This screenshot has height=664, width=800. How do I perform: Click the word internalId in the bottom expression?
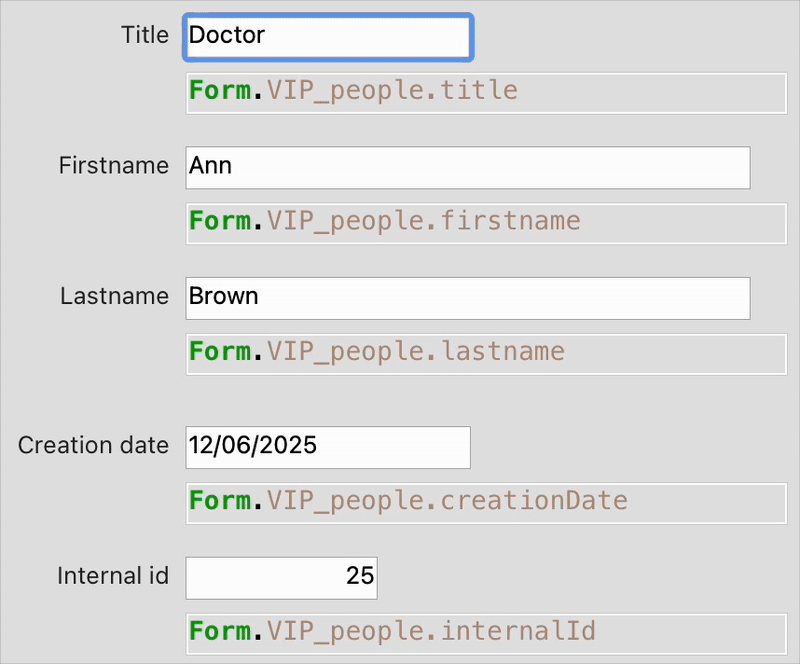[x=518, y=632]
